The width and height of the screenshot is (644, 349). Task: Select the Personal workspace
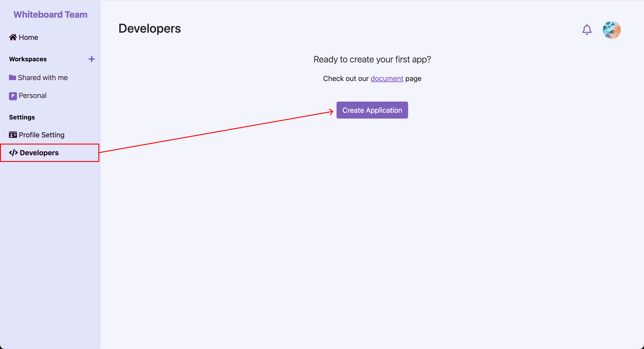[32, 96]
